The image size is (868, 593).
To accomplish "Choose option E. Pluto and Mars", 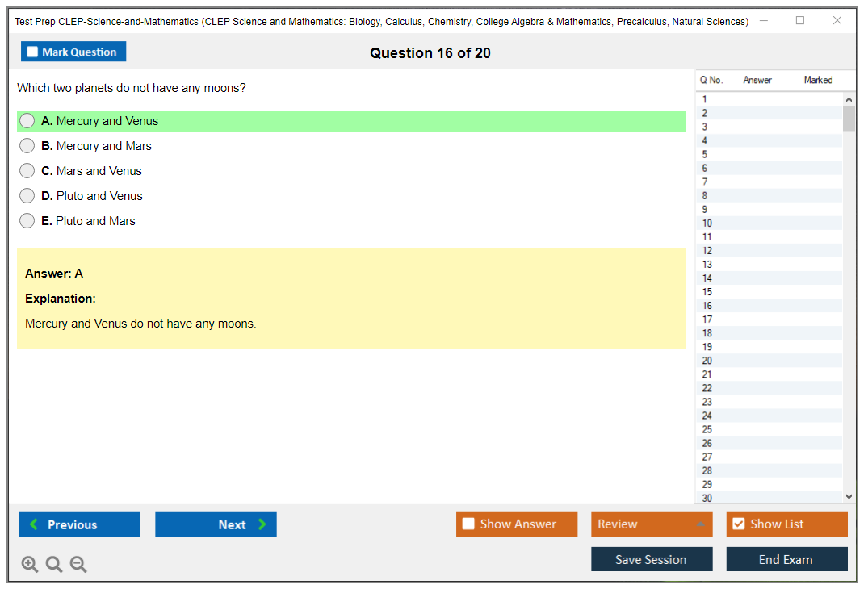I will pos(27,221).
